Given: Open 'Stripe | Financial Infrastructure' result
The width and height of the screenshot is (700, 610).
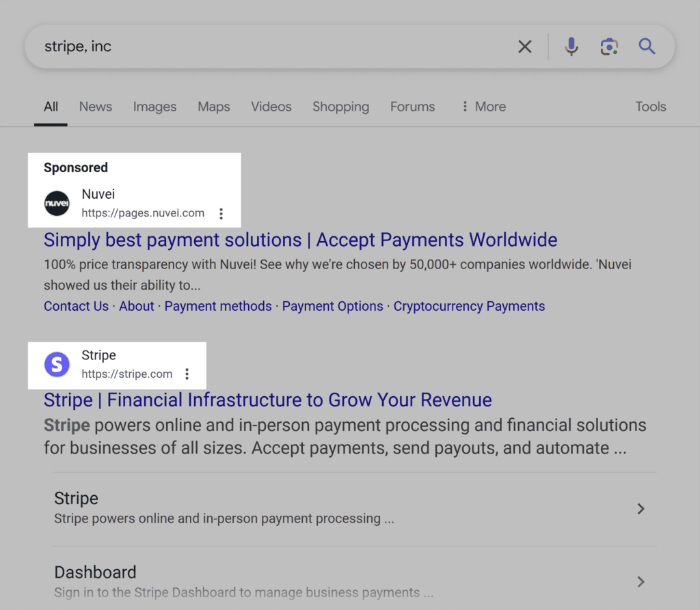Looking at the screenshot, I should tap(267, 400).
